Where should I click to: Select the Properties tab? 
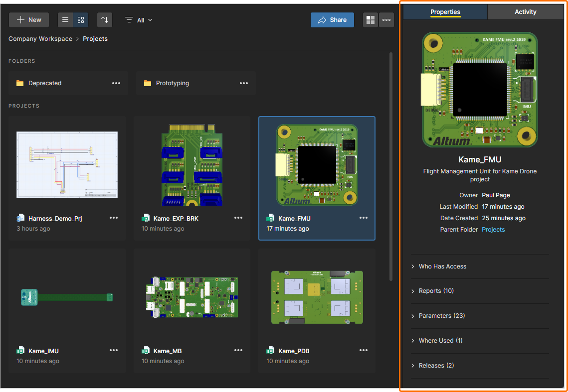[x=445, y=11]
